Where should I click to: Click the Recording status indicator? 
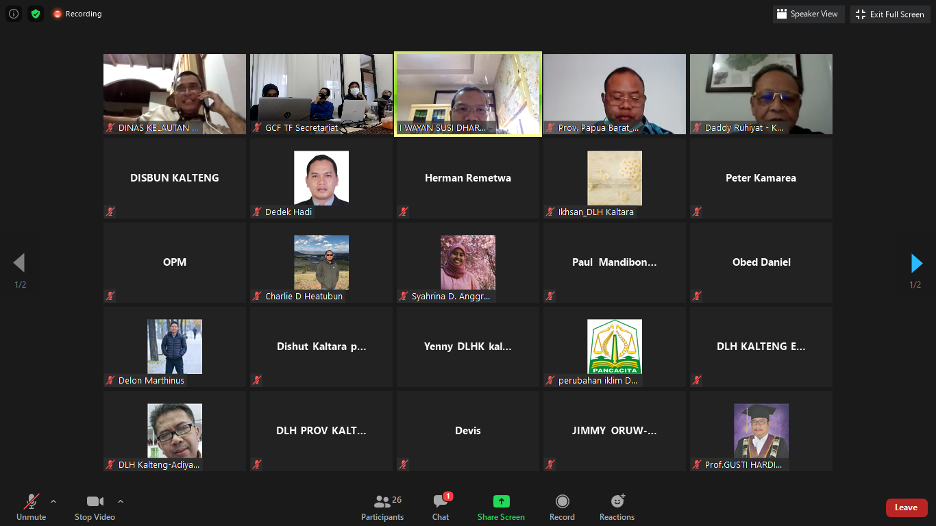click(77, 14)
